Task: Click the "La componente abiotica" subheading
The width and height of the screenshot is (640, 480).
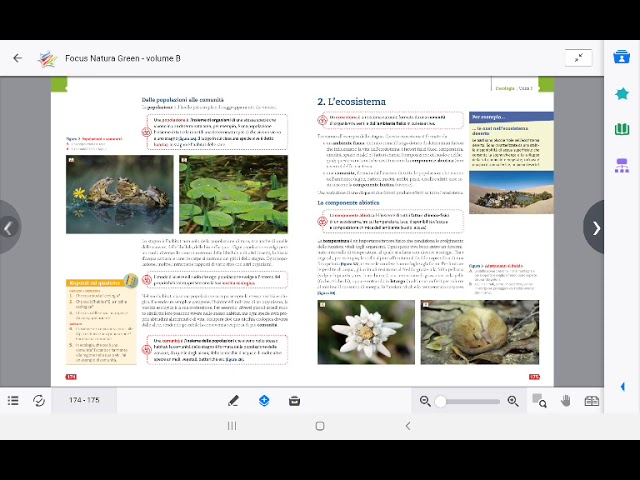Action: tap(348, 202)
